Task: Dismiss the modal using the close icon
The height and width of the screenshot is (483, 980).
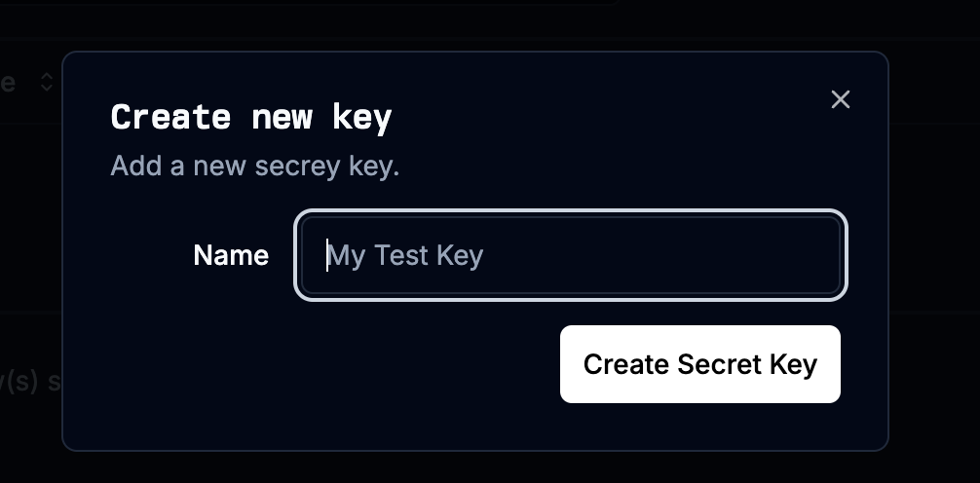Action: (840, 99)
